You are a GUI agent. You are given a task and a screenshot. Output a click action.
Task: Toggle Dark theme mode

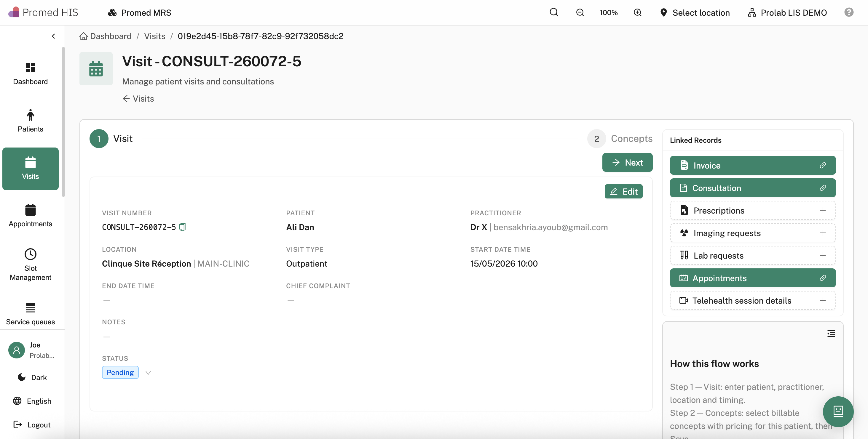coord(32,377)
